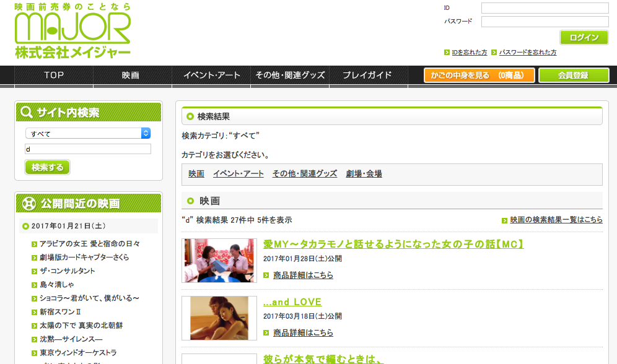Click arrow icon beside 島々清しゃ

pos(34,285)
